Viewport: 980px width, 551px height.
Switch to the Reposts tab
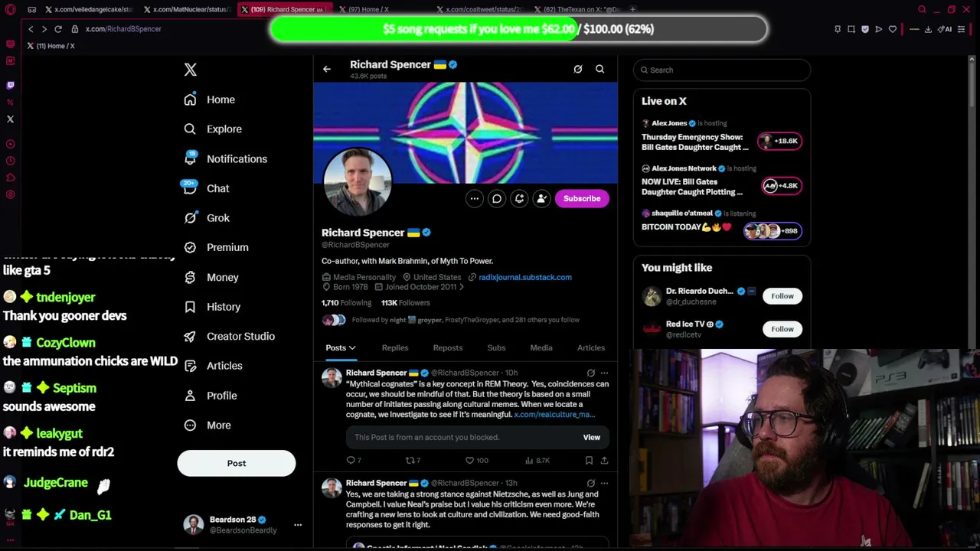coord(448,348)
